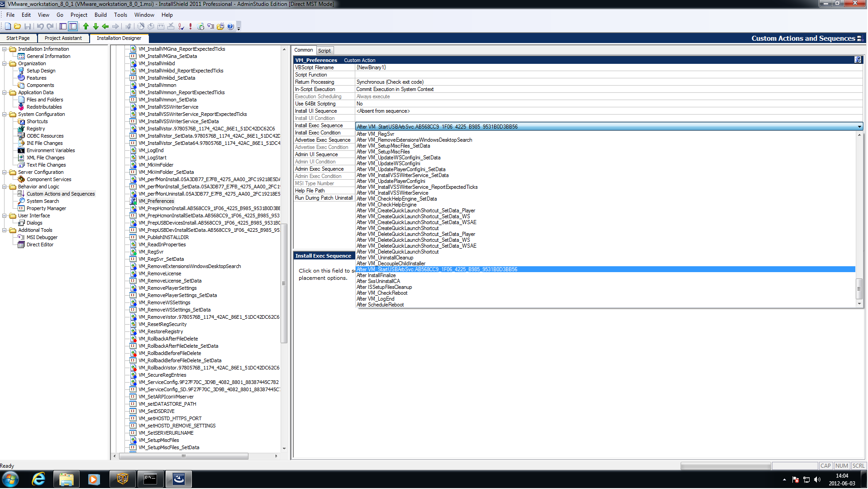The image size is (868, 489).
Task: Navigate back using the green back arrow
Action: click(x=105, y=26)
